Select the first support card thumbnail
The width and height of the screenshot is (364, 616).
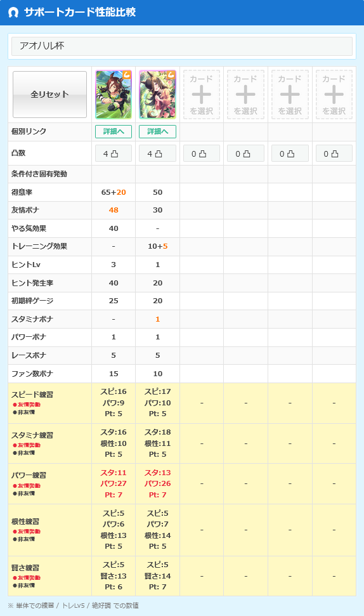coord(114,95)
